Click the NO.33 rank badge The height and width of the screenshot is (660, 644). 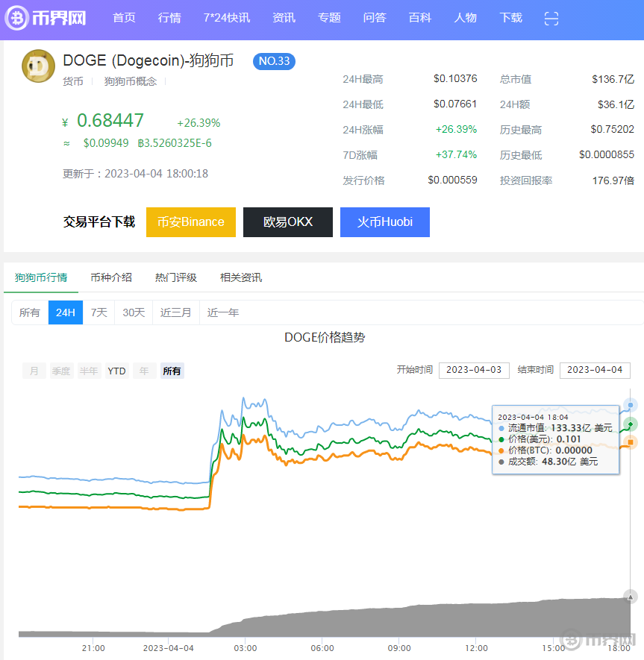point(274,61)
